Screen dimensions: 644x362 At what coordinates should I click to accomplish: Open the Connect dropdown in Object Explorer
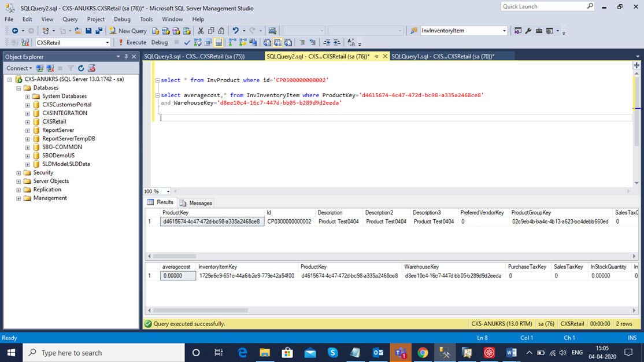(19, 68)
